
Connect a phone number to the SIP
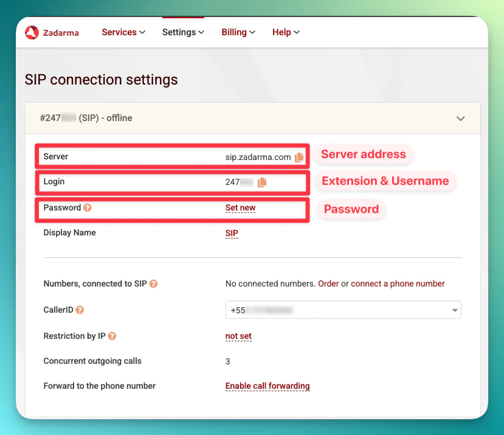pyautogui.click(x=398, y=284)
